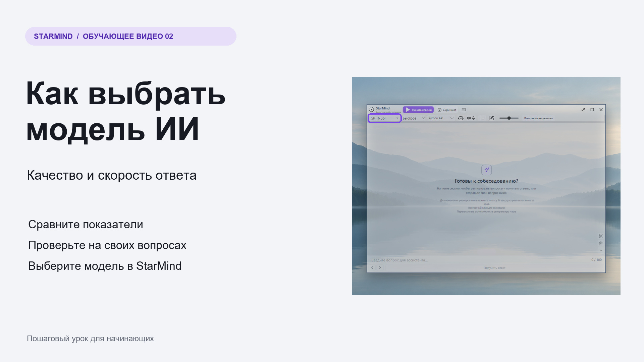Click the 0 / 100 character counter
The width and height of the screenshot is (644, 362).
tap(596, 260)
